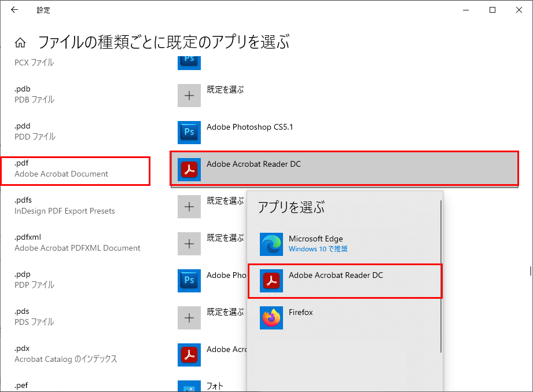
Task: Choose Microsoft Edge as default app
Action: coord(344,244)
